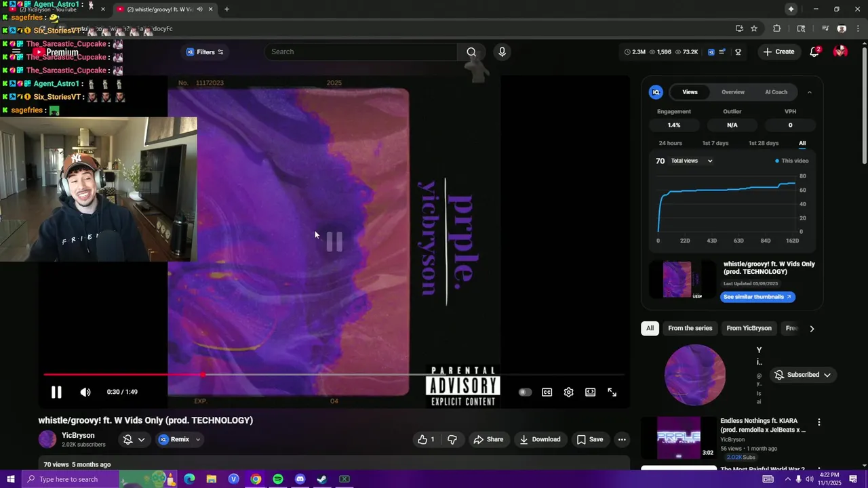868x488 pixels.
Task: Open the Chrome extensions puzzle icon
Action: (777, 28)
